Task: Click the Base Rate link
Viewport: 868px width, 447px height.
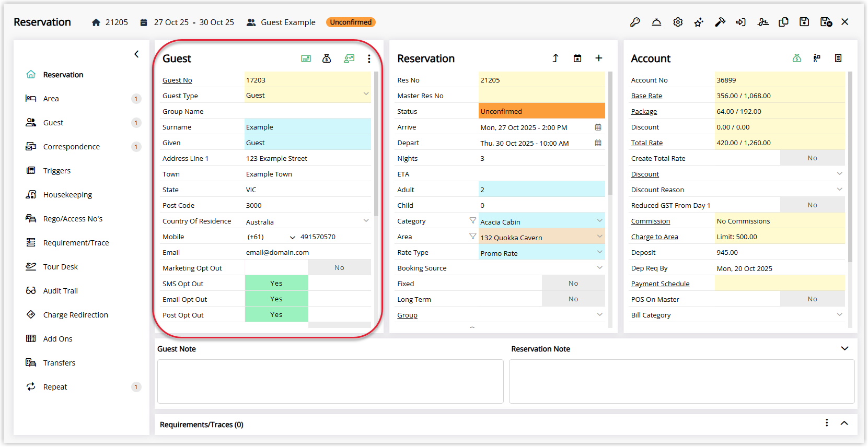Action: [646, 96]
